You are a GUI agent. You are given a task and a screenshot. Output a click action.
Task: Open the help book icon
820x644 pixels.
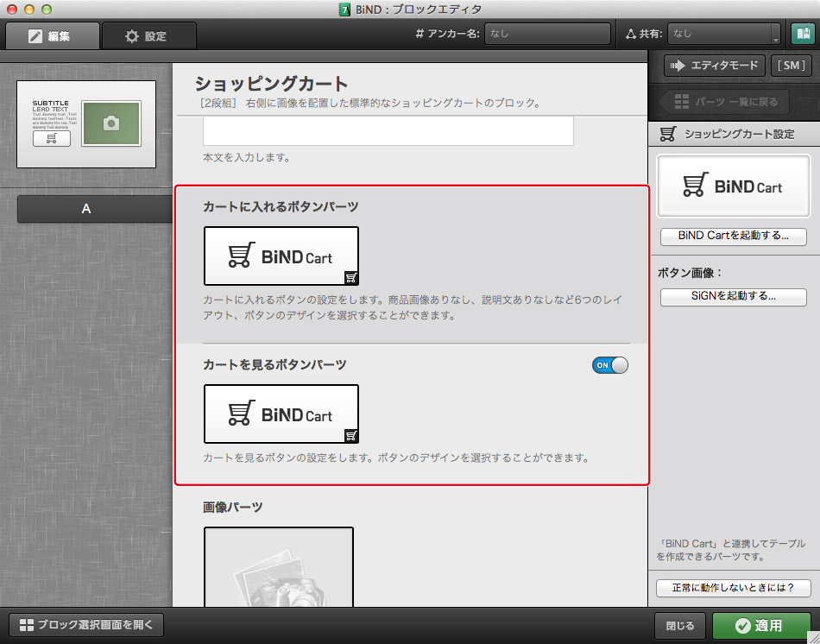tap(803, 34)
